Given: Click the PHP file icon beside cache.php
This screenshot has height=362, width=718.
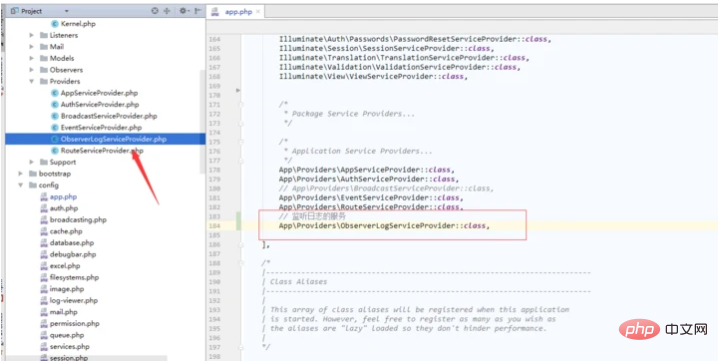Looking at the screenshot, I should click(x=44, y=231).
